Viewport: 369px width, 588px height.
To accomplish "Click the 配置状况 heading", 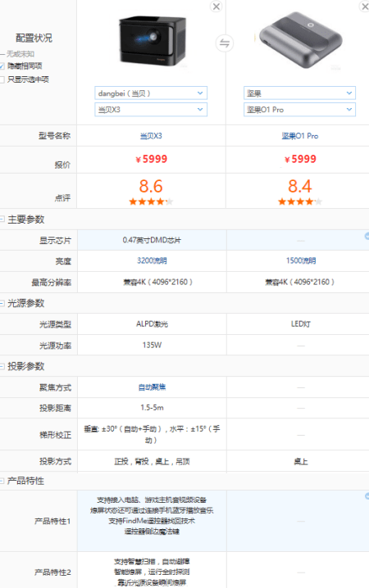I will [x=34, y=38].
